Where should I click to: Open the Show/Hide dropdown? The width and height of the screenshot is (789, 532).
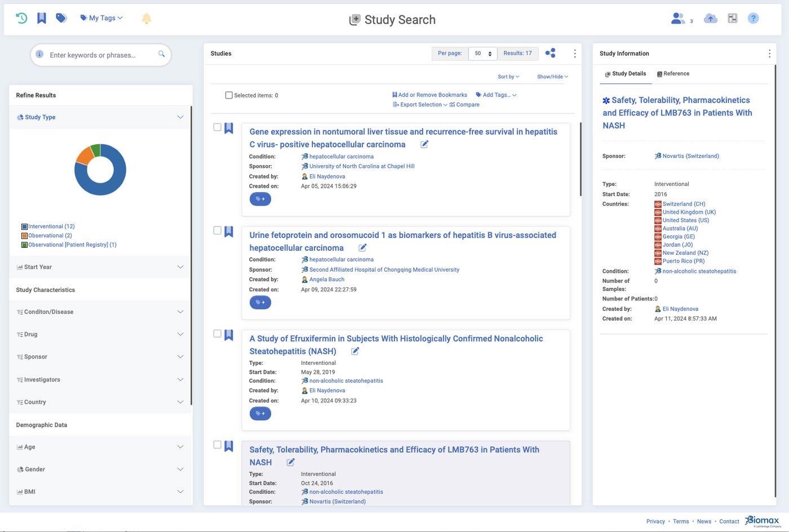pos(552,77)
